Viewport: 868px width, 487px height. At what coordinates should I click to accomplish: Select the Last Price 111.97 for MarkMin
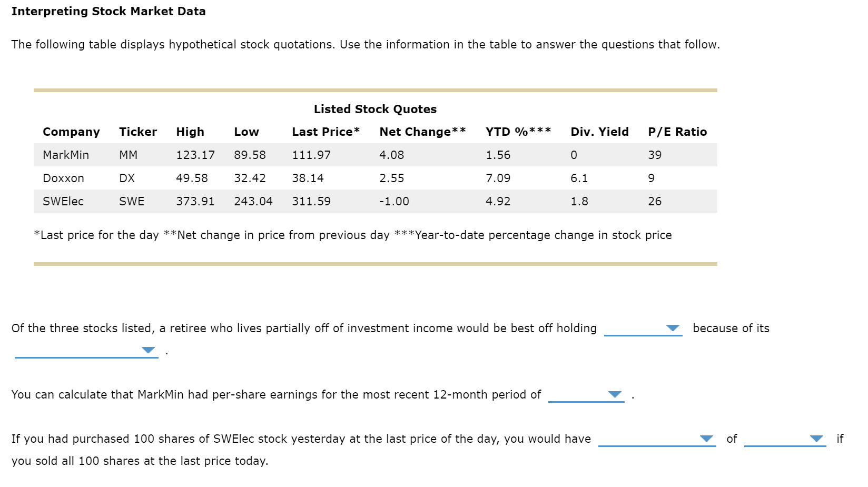[x=311, y=155]
